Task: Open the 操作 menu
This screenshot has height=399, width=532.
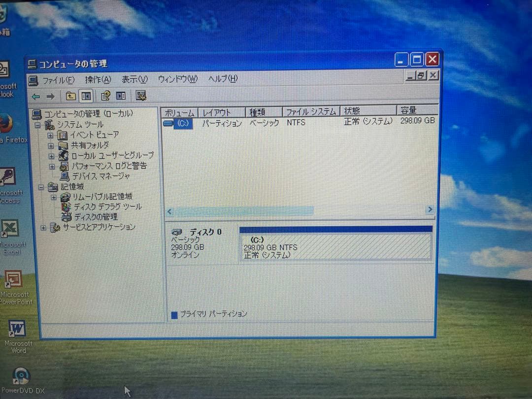Action: click(97, 79)
